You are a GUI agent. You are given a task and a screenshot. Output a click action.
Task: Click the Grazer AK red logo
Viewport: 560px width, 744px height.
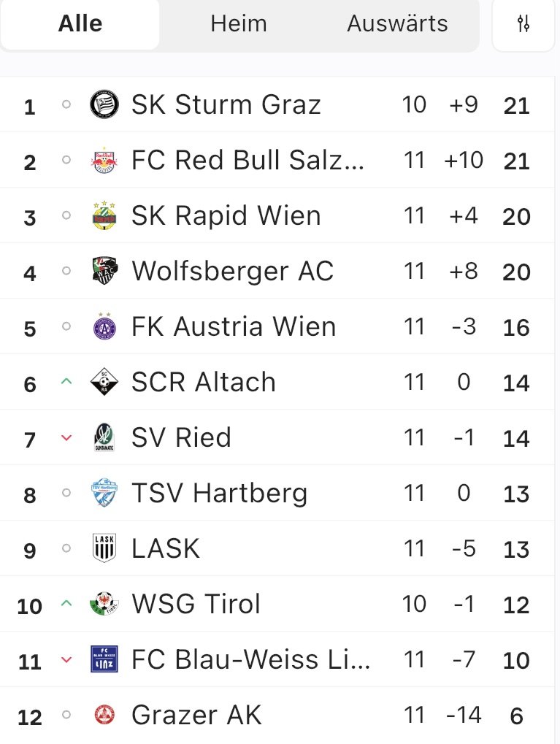tap(104, 716)
